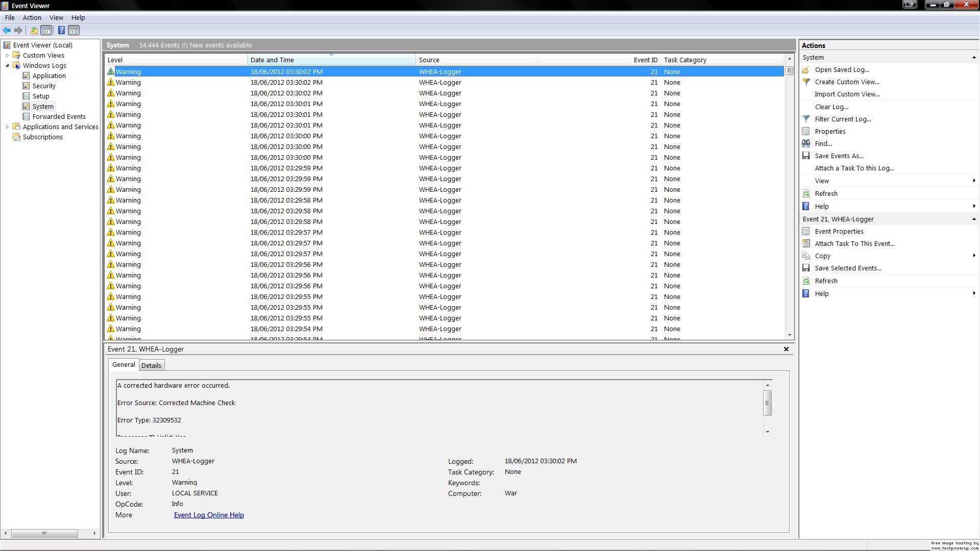Viewport: 980px width, 551px height.
Task: Open the Action menu
Action: pyautogui.click(x=32, y=17)
